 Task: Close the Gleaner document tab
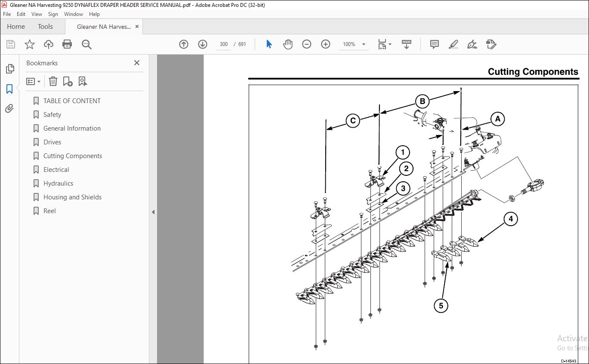click(137, 27)
